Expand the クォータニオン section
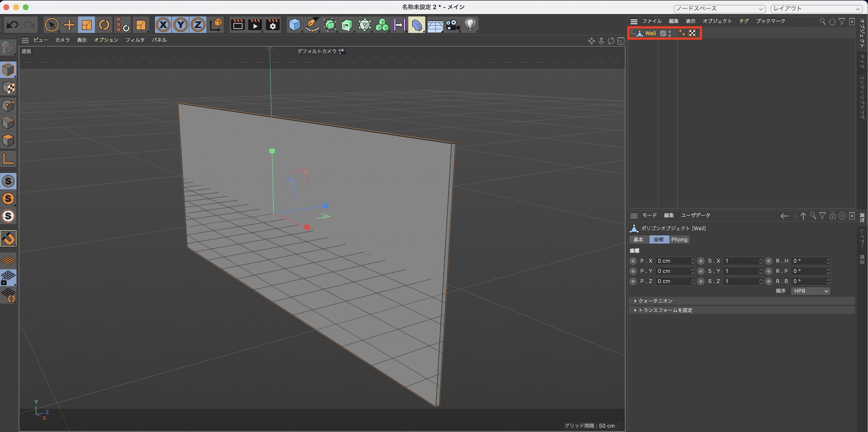The width and height of the screenshot is (868, 432). (655, 301)
